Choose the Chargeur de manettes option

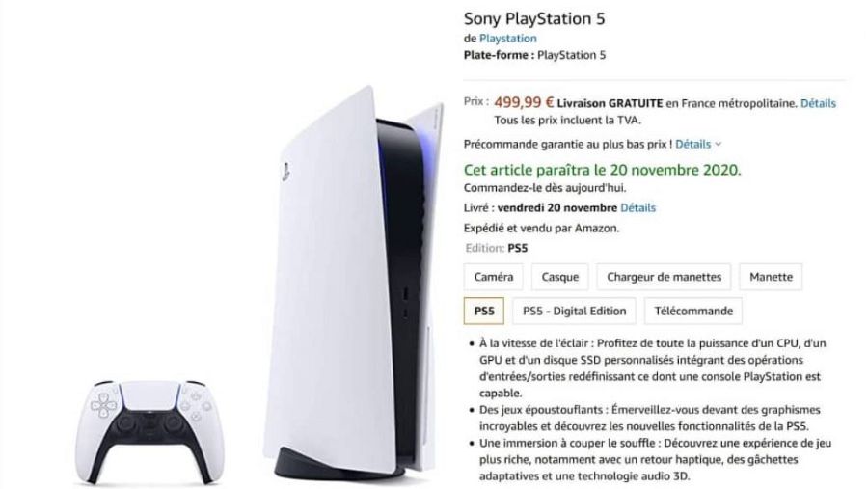point(664,277)
